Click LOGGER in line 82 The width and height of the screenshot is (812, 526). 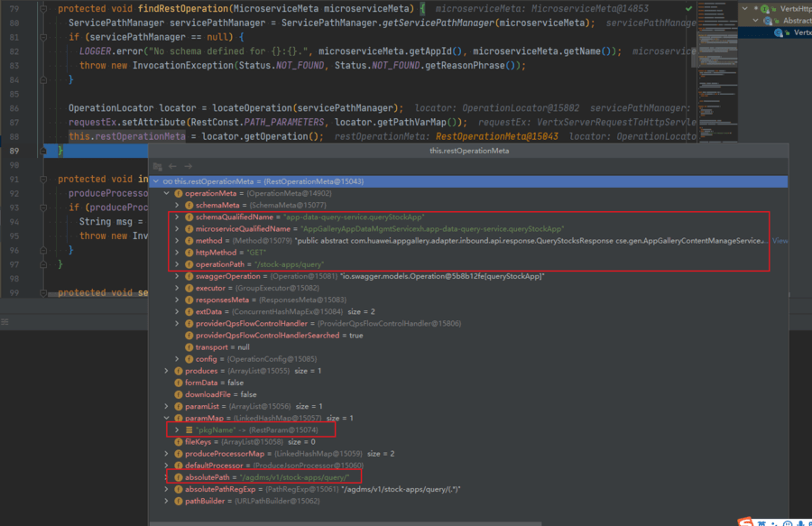pos(96,51)
